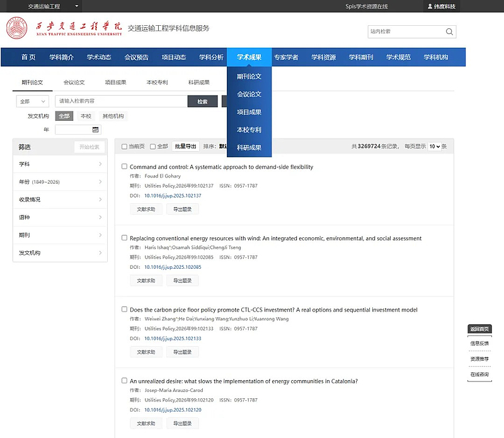Open the 全部 search field dropdown
Screen dimensions: 504x438
click(33, 101)
